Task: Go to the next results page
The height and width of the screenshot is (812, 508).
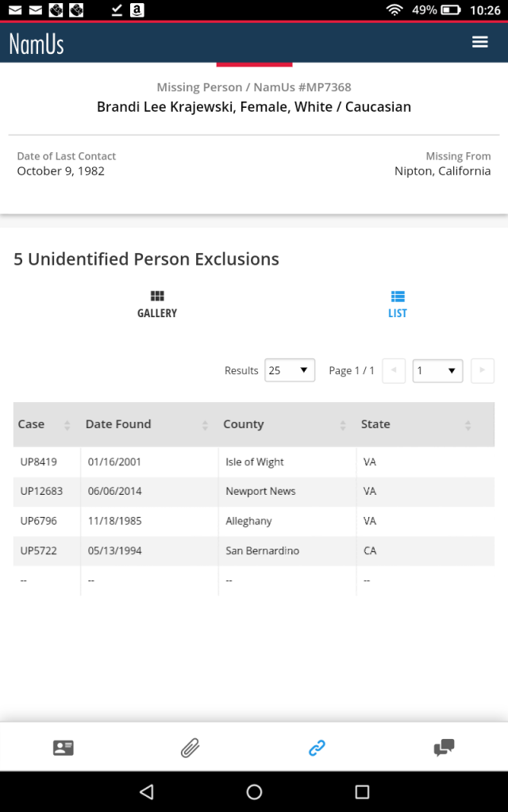Action: [482, 370]
